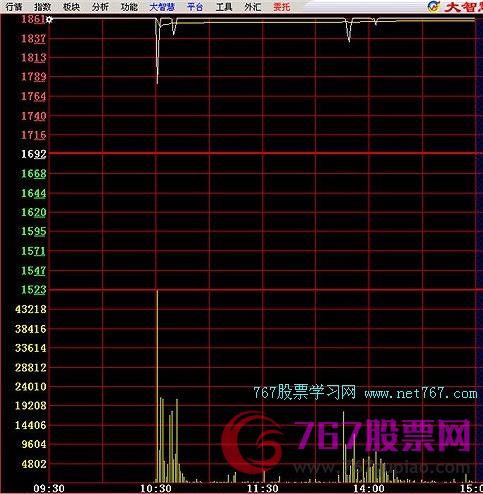
Task: Open the 外汇 menu
Action: click(x=253, y=7)
